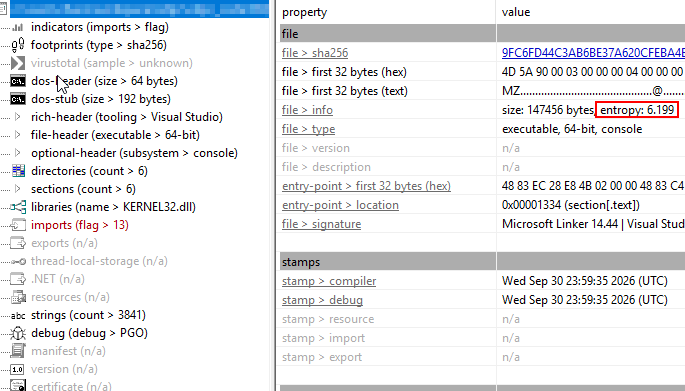This screenshot has width=685, height=391.
Task: Click the version 1.0 icon
Action: click(x=17, y=370)
